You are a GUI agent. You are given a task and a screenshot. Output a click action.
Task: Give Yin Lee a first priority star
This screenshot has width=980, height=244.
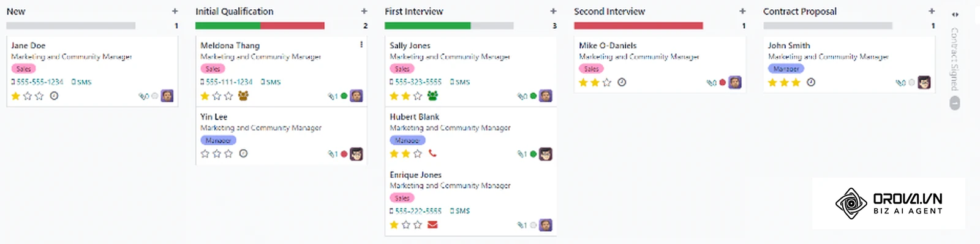pyautogui.click(x=205, y=153)
